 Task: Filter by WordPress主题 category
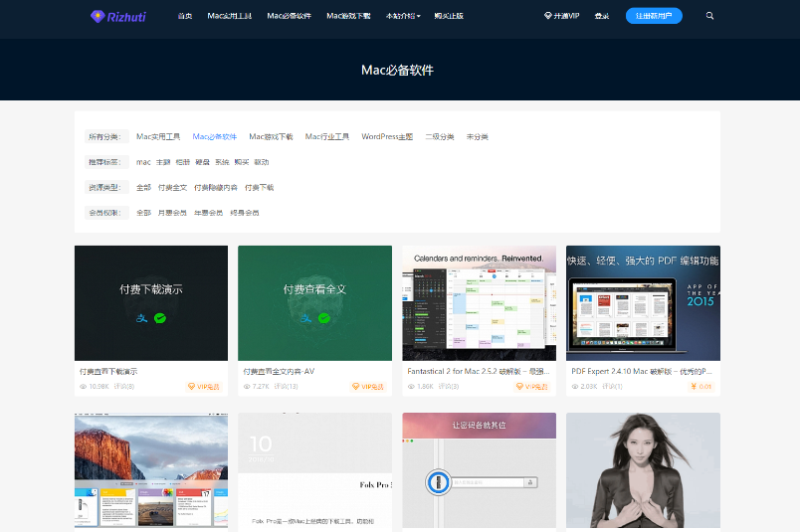[x=387, y=136]
